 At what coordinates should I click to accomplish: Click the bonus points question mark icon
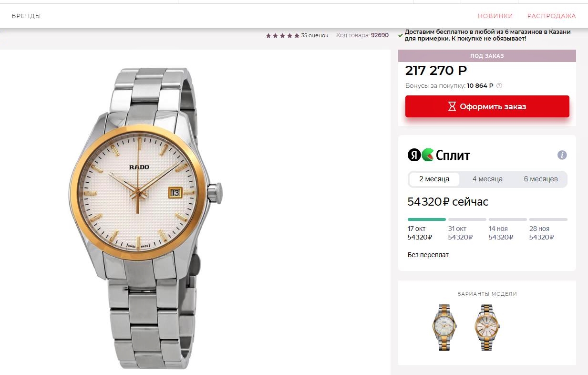click(x=499, y=86)
